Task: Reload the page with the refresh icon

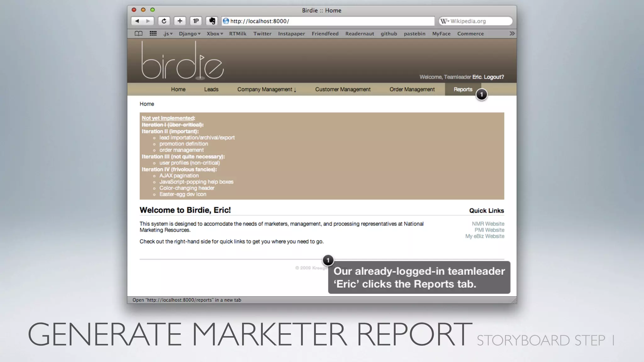Action: [164, 21]
